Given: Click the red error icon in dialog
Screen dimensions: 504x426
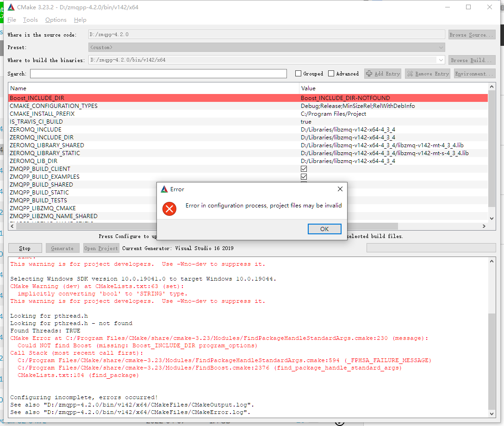Looking at the screenshot, I should [169, 209].
